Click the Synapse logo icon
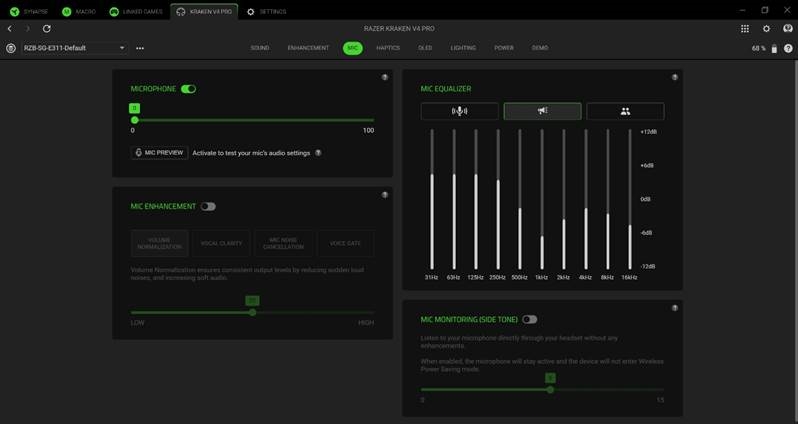Image resolution: width=798 pixels, height=424 pixels. pyautogui.click(x=14, y=12)
